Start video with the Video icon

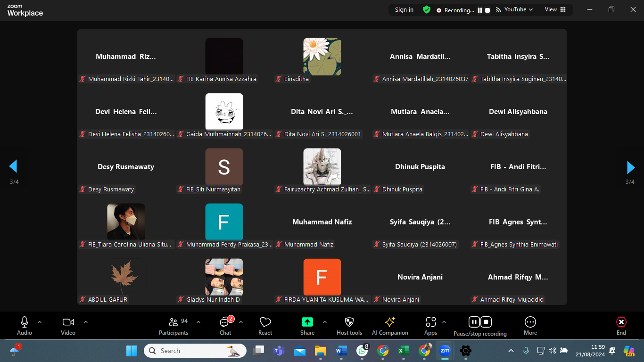67,322
